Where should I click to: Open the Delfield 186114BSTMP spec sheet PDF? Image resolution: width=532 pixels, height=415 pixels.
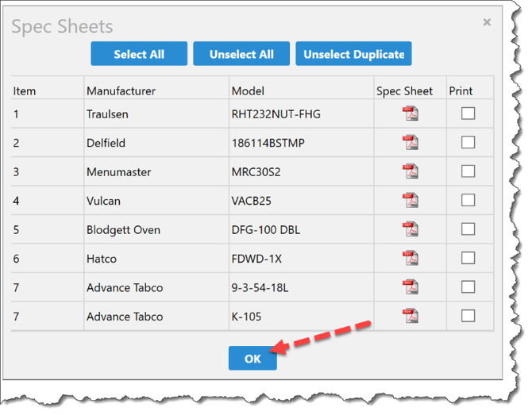(411, 143)
